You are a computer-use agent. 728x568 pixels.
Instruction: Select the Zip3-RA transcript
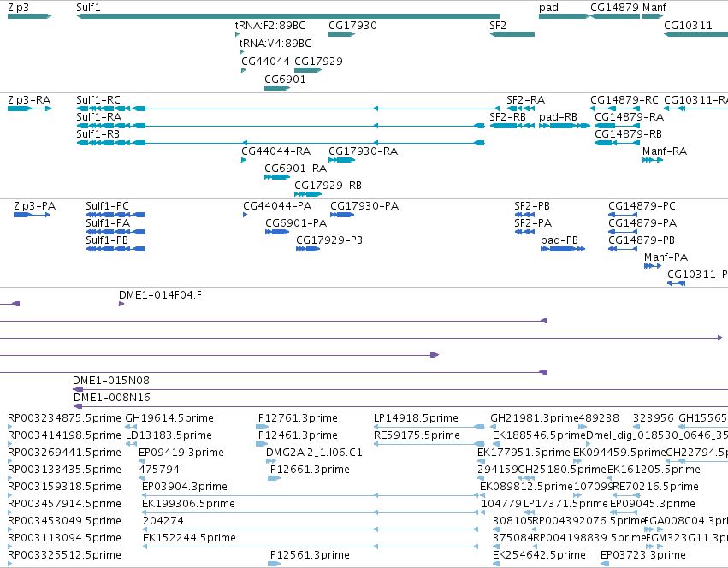click(x=29, y=109)
